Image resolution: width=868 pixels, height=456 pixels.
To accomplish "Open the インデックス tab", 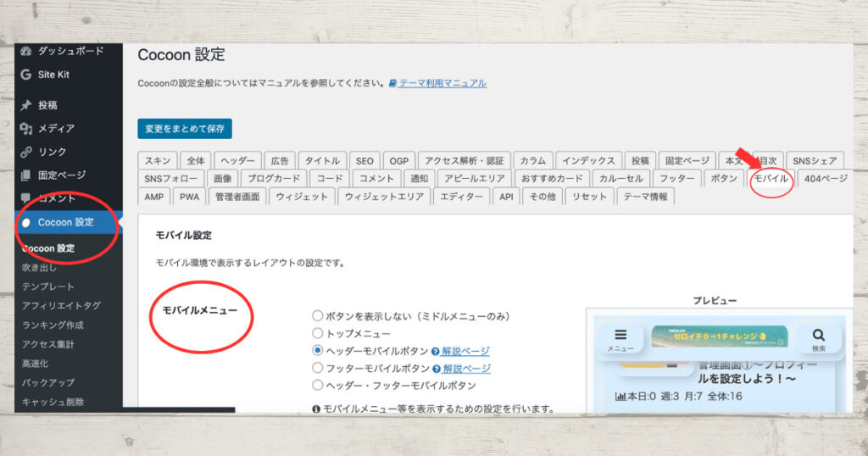I will (588, 160).
